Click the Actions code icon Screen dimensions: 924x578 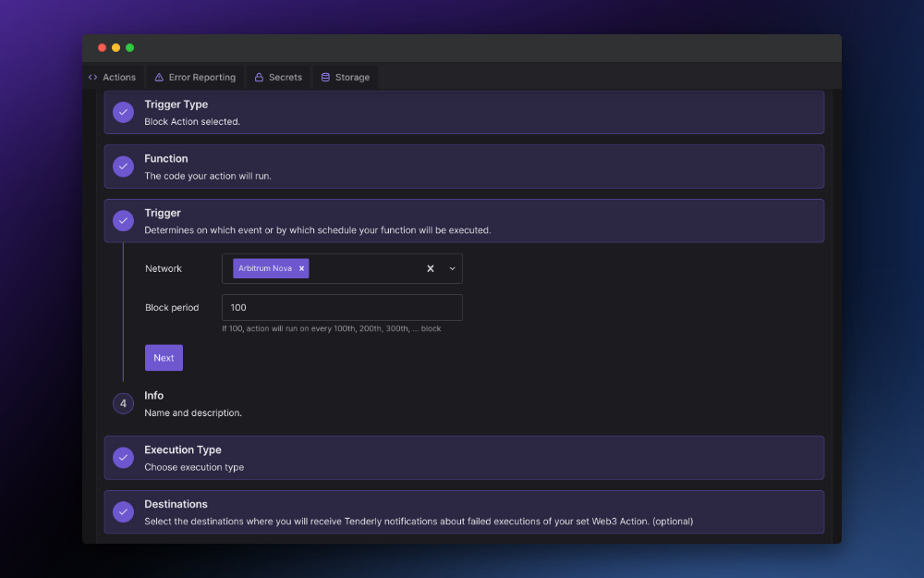coord(92,77)
